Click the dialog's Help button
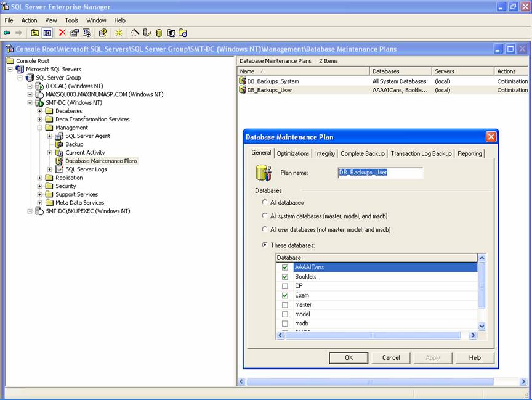The height and width of the screenshot is (400, 532). (x=475, y=357)
